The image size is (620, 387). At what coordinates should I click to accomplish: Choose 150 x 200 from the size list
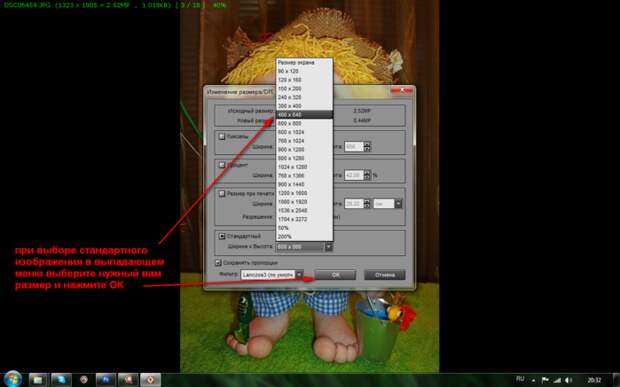click(304, 89)
